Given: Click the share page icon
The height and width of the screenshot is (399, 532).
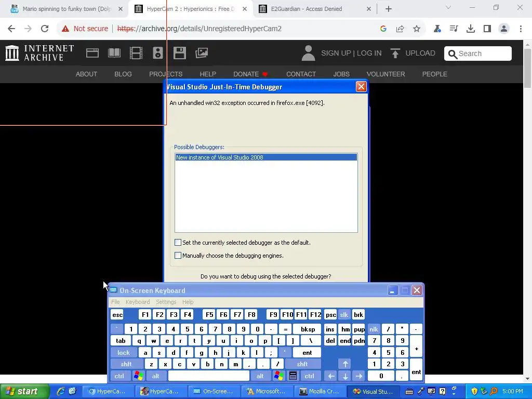Looking at the screenshot, I should (400, 29).
